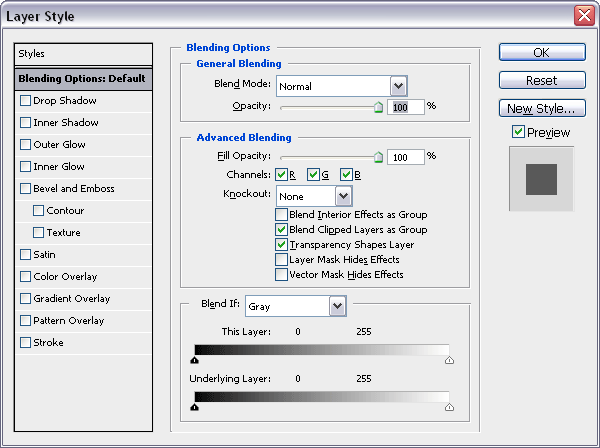Uncheck the G channel checkbox

click(313, 174)
